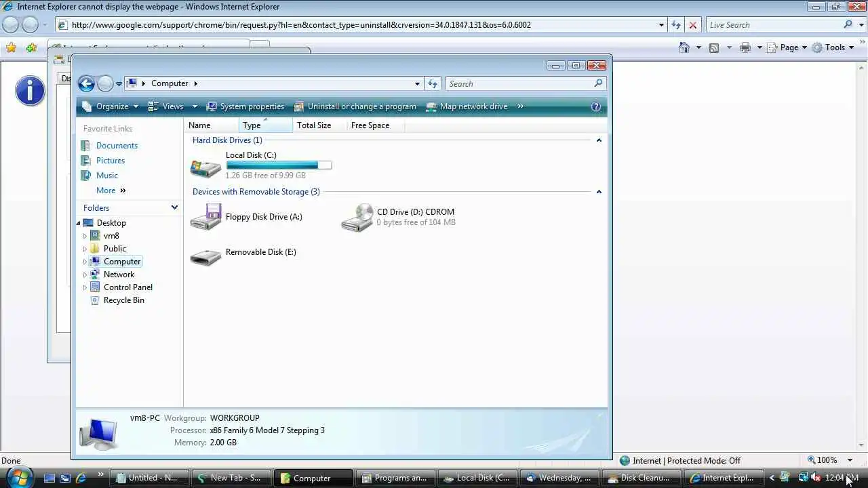Click the Live Search magnifier icon
868x488 pixels.
tap(848, 24)
